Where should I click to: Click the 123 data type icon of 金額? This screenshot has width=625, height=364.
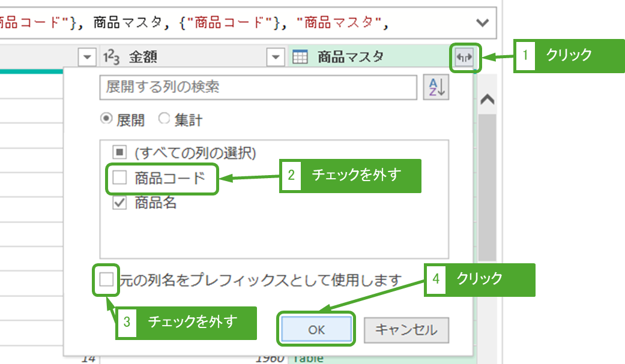coord(112,58)
